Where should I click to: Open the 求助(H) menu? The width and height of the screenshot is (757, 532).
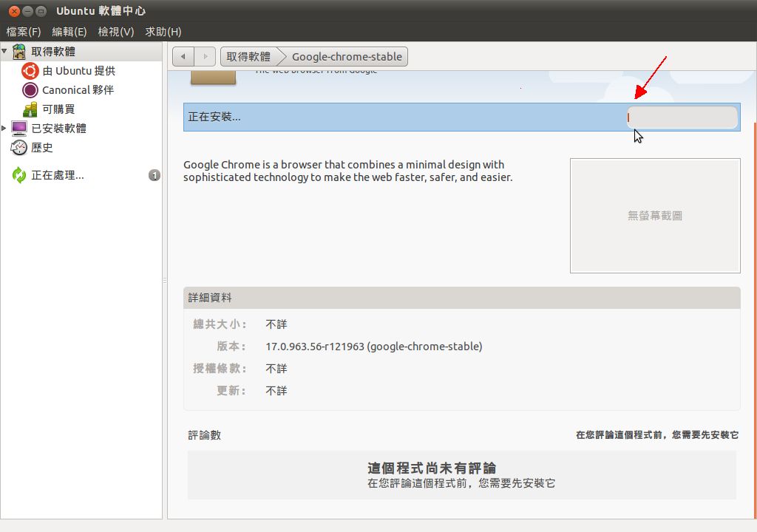(163, 32)
